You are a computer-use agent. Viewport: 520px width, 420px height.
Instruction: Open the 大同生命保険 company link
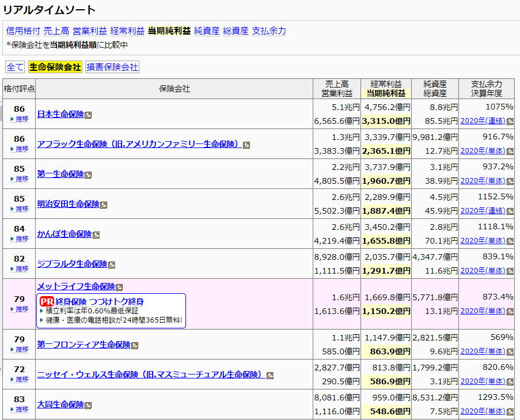pos(60,404)
